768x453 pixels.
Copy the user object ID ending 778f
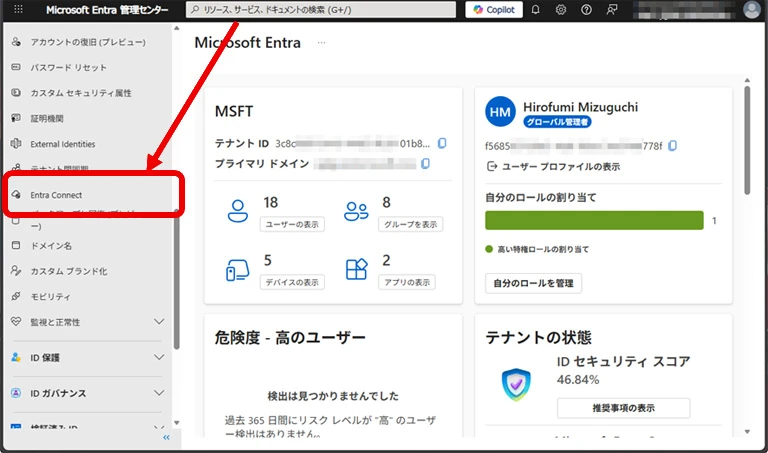pyautogui.click(x=672, y=145)
